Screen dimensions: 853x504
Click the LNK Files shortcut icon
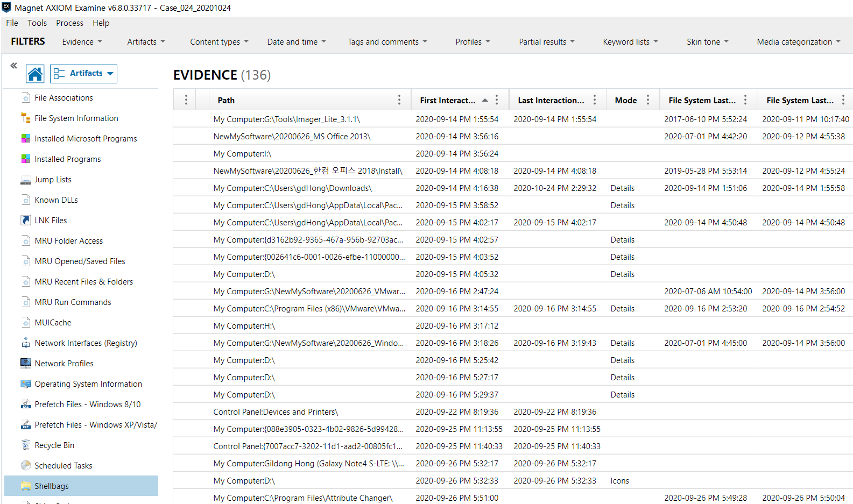coord(26,220)
